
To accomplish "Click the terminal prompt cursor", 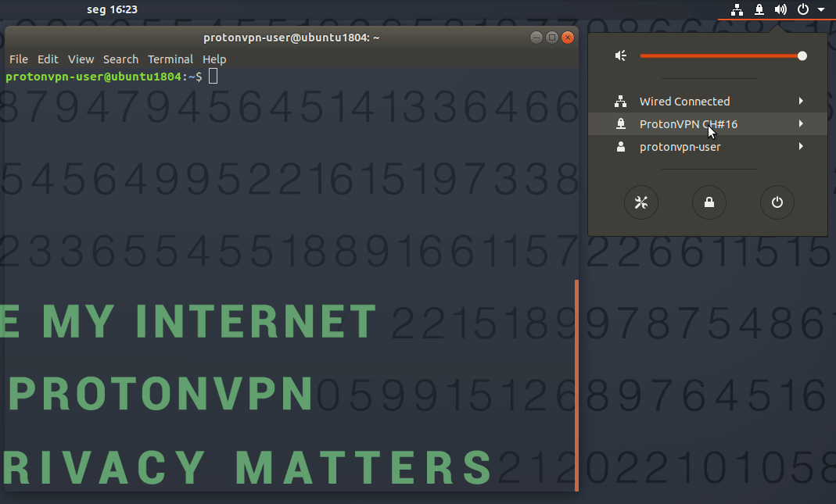I will coord(213,77).
